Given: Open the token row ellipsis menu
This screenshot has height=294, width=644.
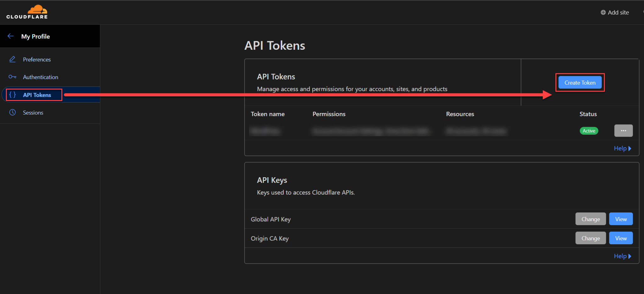Looking at the screenshot, I should point(624,131).
